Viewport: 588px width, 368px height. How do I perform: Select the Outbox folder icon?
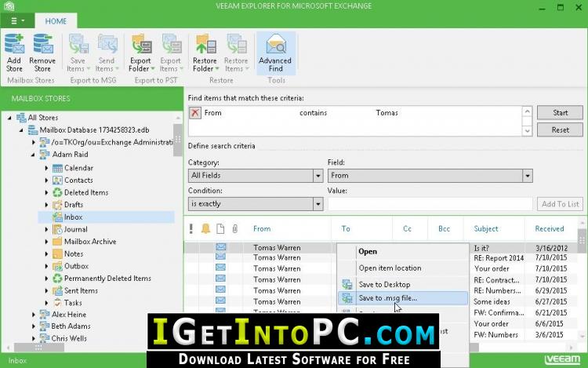pos(57,266)
